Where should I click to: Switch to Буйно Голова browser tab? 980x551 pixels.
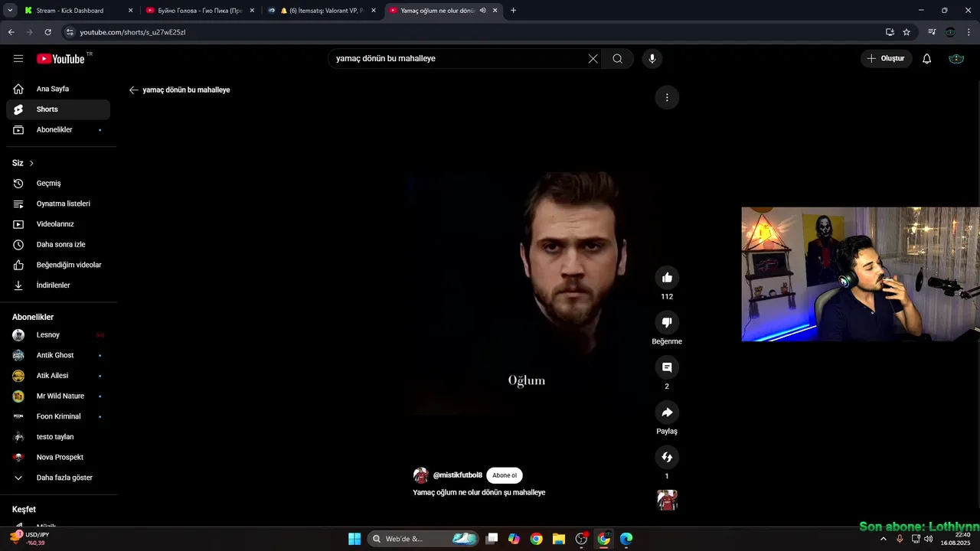(199, 10)
